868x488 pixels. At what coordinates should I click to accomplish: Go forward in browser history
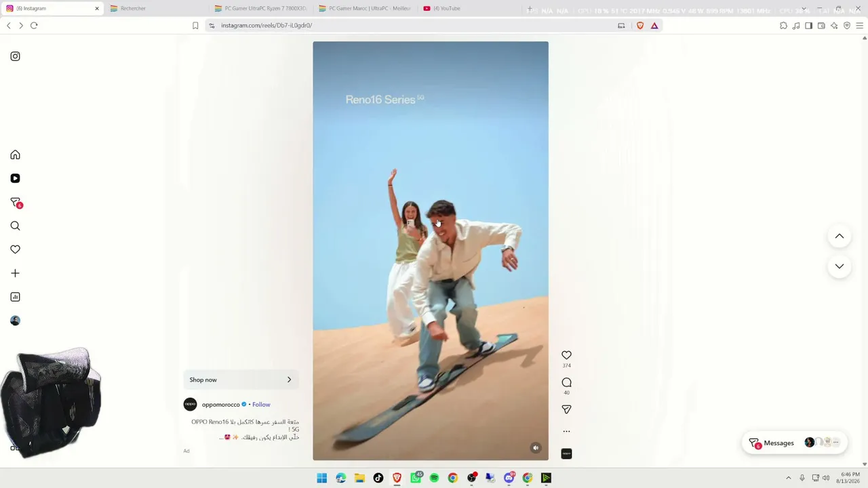[x=21, y=26]
